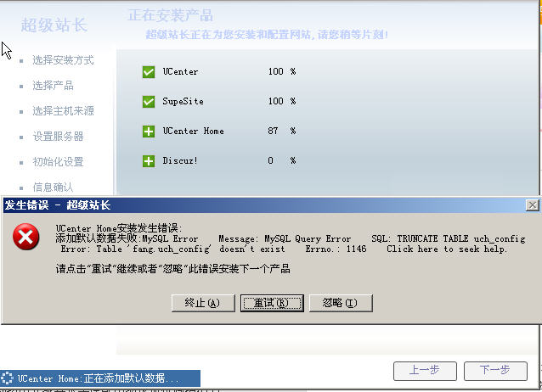This screenshot has width=542, height=392.
Task: Click the Discuz! product name
Action: point(180,161)
